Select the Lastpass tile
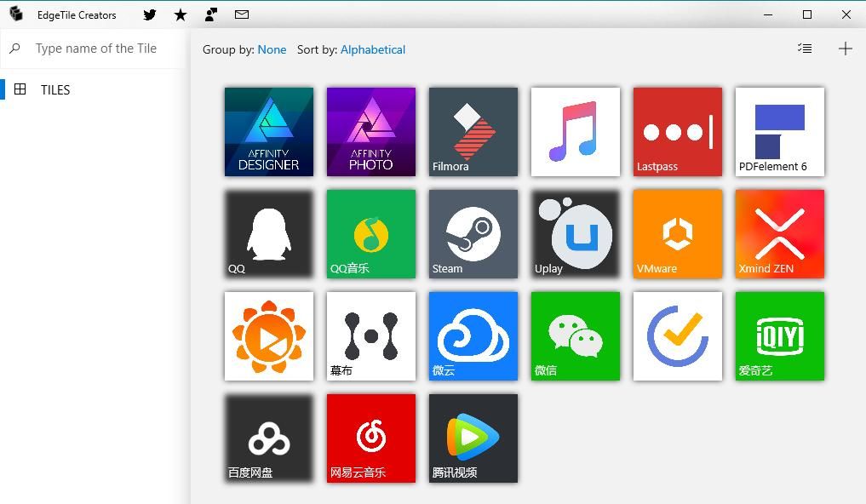 coord(678,132)
